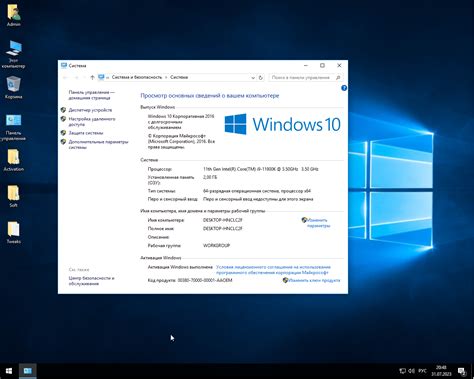Image resolution: width=474 pixels, height=379 pixels.
Task: Click the computer icon in address bar
Action: 101,77
